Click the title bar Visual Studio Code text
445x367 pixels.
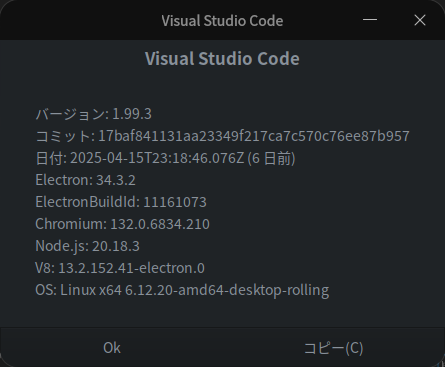coord(222,21)
